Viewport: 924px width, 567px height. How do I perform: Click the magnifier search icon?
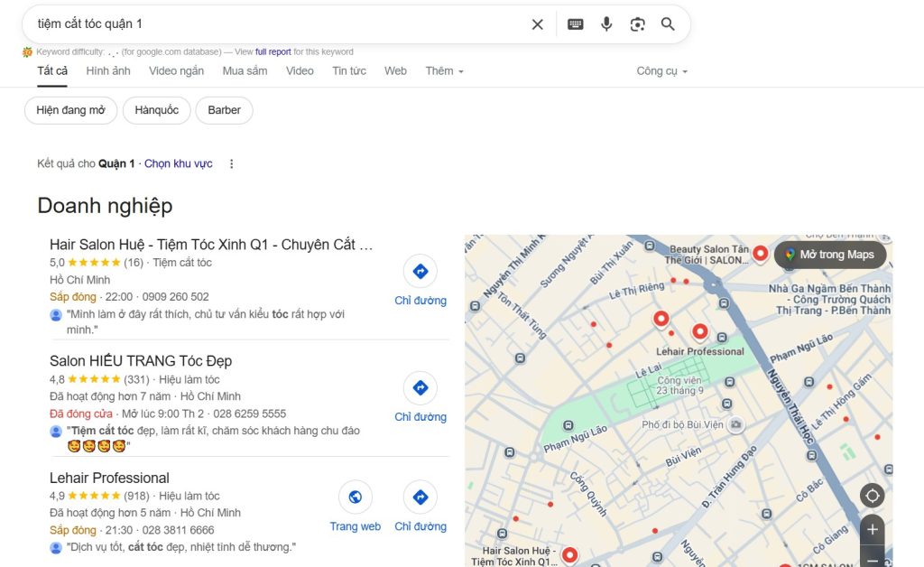[x=668, y=24]
